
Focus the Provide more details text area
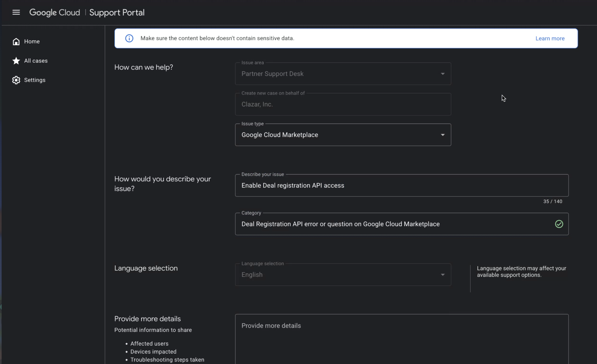tap(402, 339)
